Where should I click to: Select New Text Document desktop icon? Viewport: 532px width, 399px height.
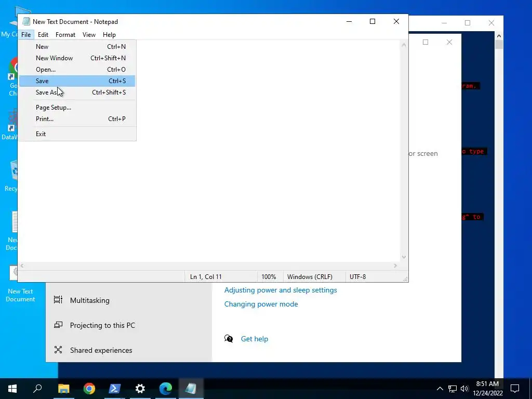[x=20, y=284]
